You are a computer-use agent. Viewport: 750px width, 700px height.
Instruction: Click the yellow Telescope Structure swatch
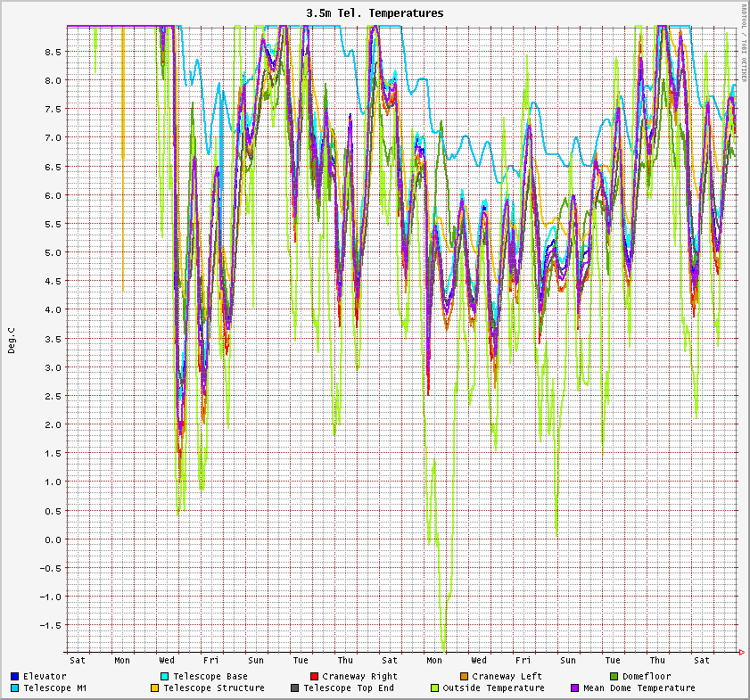(x=154, y=688)
